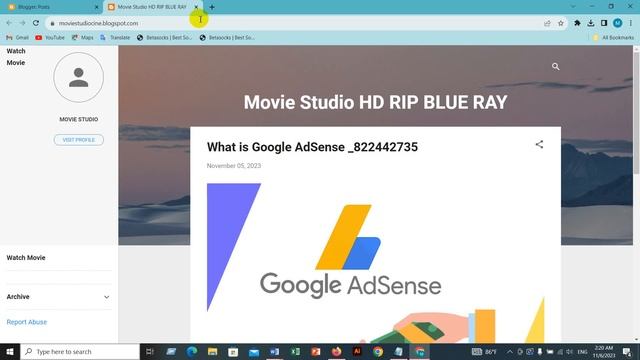The width and height of the screenshot is (640, 360).
Task: Click the Google AdSense post image
Action: [x=376, y=262]
